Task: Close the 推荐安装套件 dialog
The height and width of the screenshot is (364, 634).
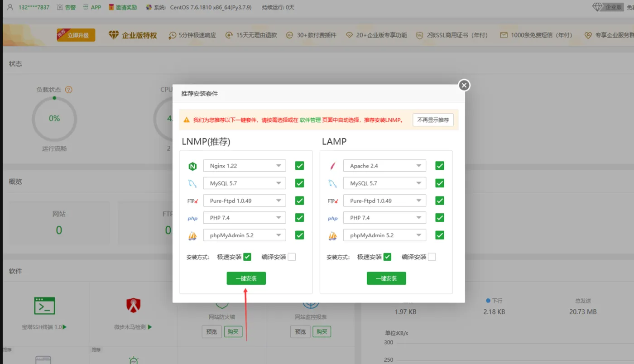Action: [x=464, y=85]
